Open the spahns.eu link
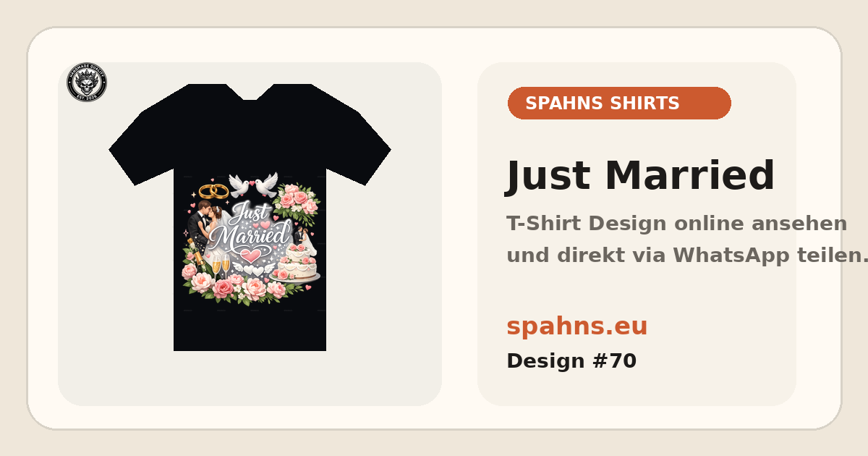This screenshot has height=456, width=868. [x=577, y=326]
